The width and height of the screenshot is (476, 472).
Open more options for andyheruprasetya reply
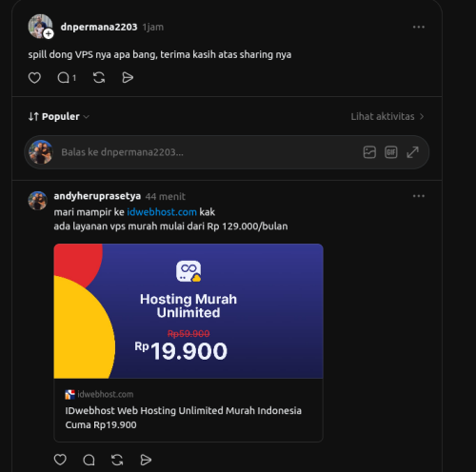(x=419, y=196)
